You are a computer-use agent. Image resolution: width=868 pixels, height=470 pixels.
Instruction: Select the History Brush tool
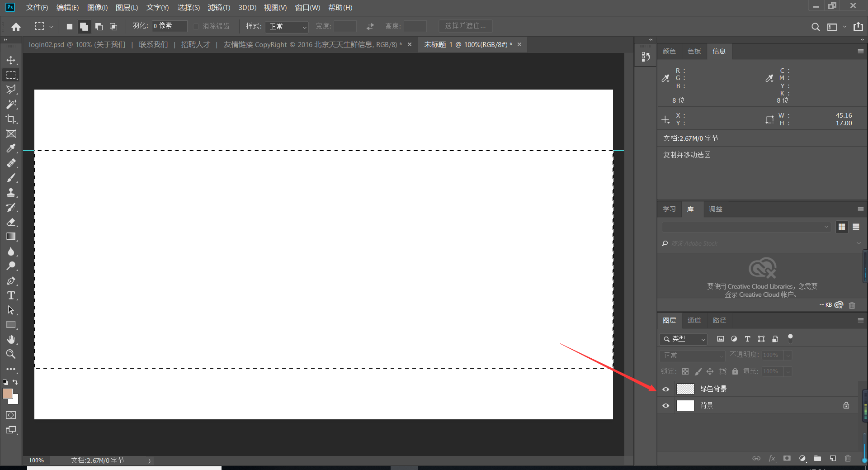(11, 207)
